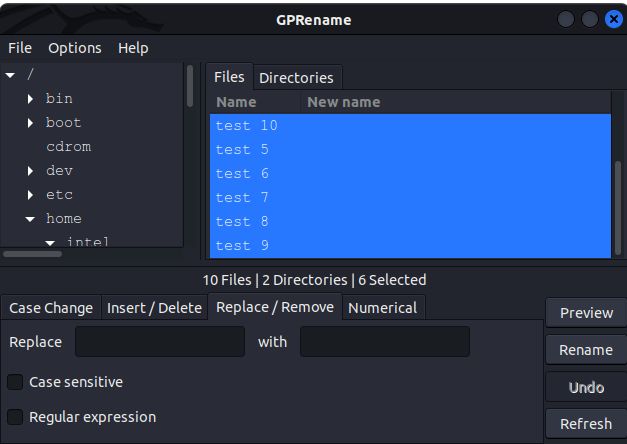Open the Help menu
This screenshot has height=444, width=627.
coord(133,48)
